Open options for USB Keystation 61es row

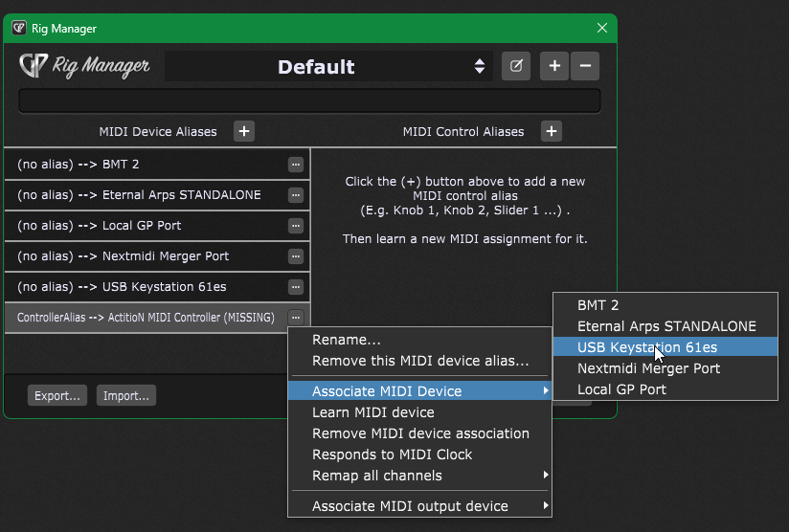296,287
